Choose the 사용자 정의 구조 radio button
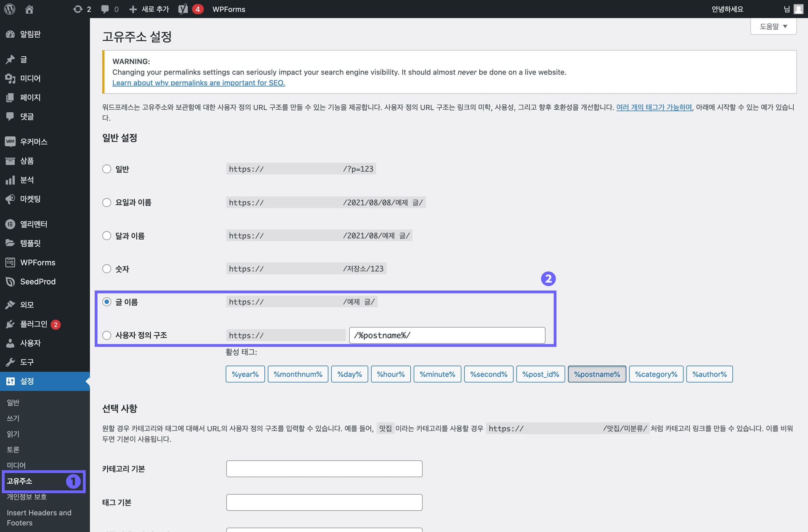Viewport: 808px width, 532px height. click(x=107, y=335)
